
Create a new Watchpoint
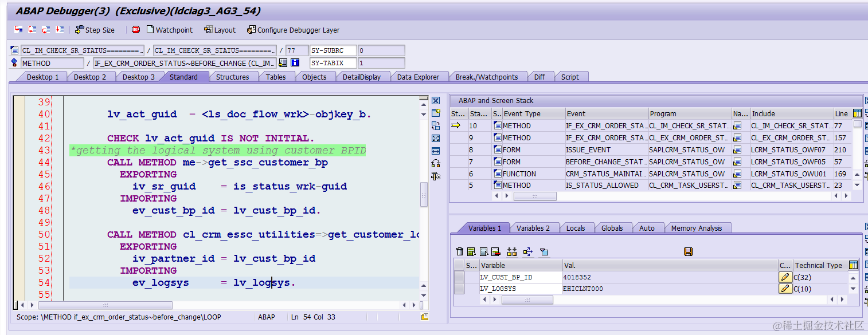[170, 30]
